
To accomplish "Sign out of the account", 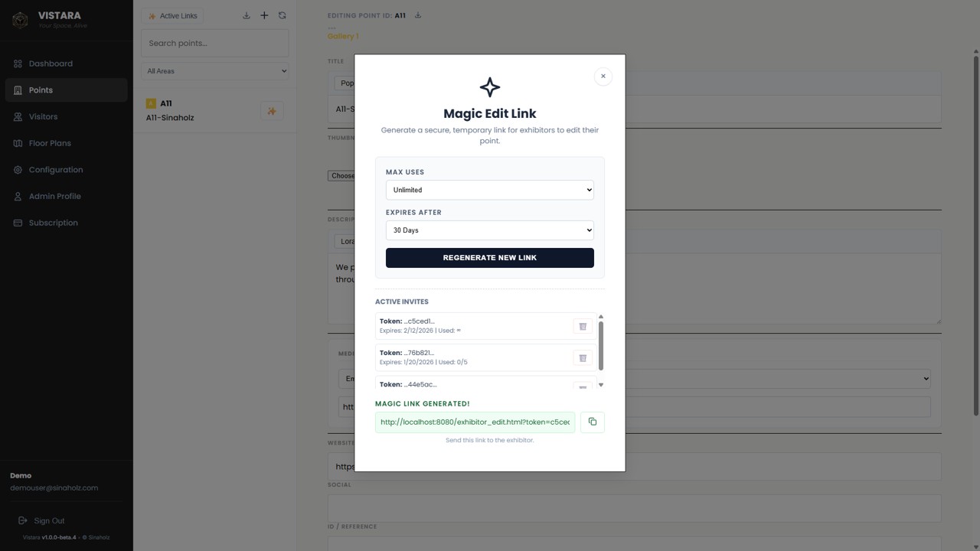I will pyautogui.click(x=48, y=520).
